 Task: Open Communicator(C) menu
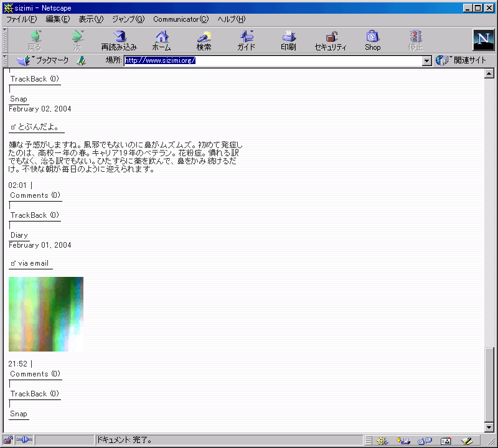pos(181,19)
